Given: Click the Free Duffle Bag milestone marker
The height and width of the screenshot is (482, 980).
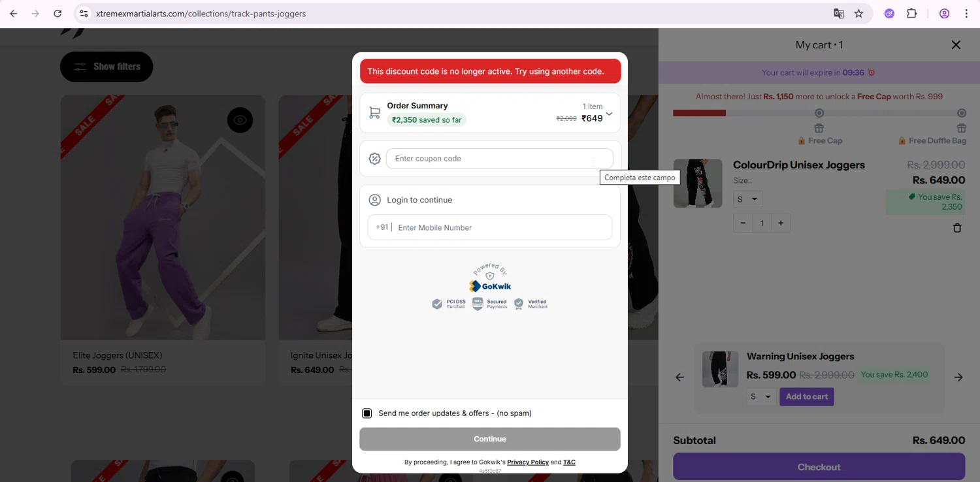Looking at the screenshot, I should click(x=962, y=113).
